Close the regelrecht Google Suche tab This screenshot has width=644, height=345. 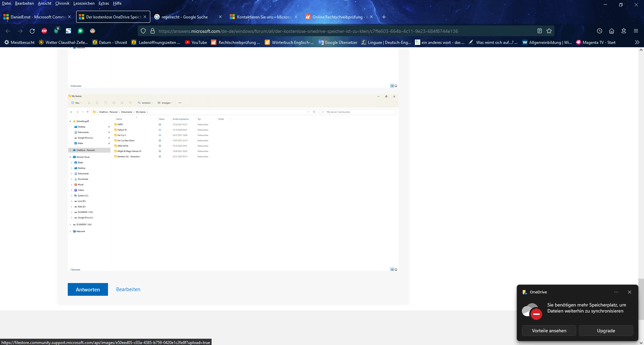[220, 17]
